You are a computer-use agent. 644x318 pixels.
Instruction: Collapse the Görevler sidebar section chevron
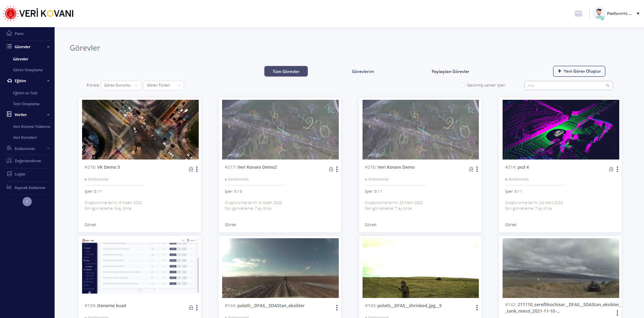coord(48,47)
